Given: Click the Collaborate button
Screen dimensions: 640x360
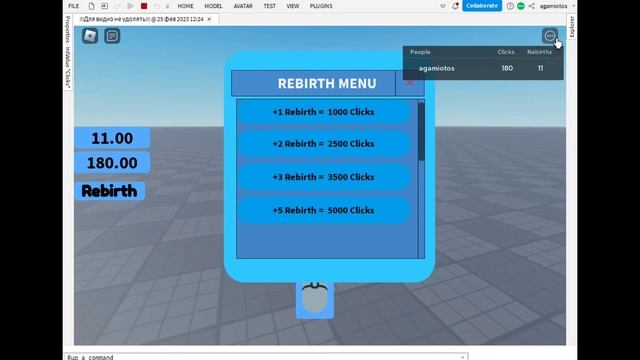Looking at the screenshot, I should click(x=482, y=6).
